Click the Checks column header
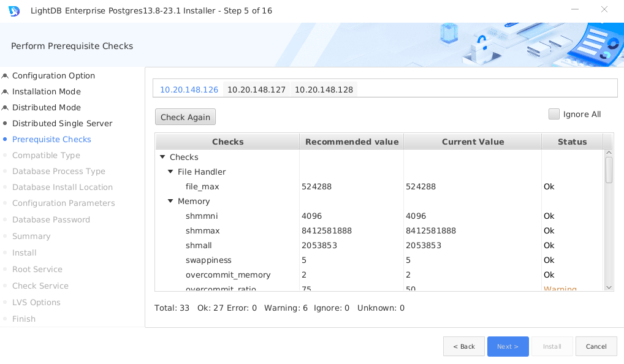 (x=227, y=142)
